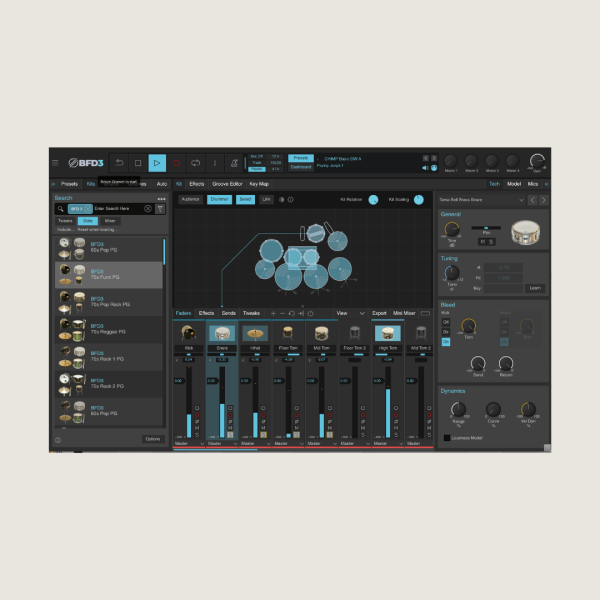Switch mixer to the Sends tab
Screen dimensions: 600x600
point(229,313)
